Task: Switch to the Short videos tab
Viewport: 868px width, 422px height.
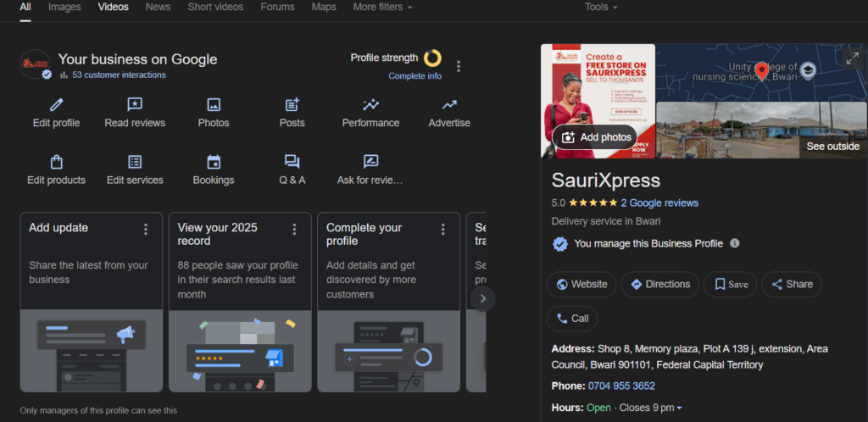Action: click(215, 7)
